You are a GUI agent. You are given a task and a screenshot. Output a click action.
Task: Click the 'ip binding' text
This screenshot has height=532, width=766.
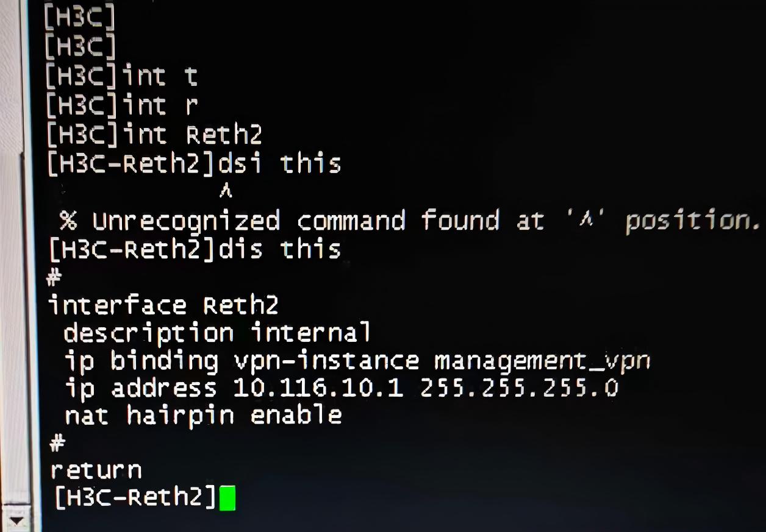[141, 361]
